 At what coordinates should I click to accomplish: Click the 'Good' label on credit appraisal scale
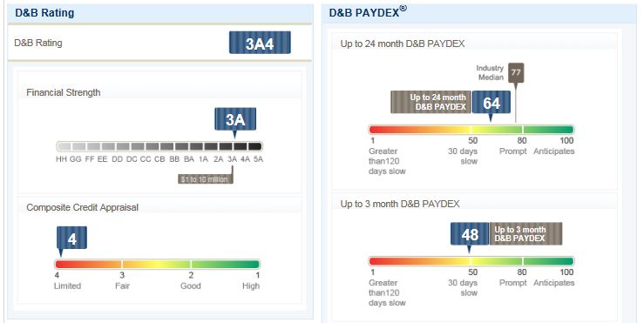click(x=191, y=286)
